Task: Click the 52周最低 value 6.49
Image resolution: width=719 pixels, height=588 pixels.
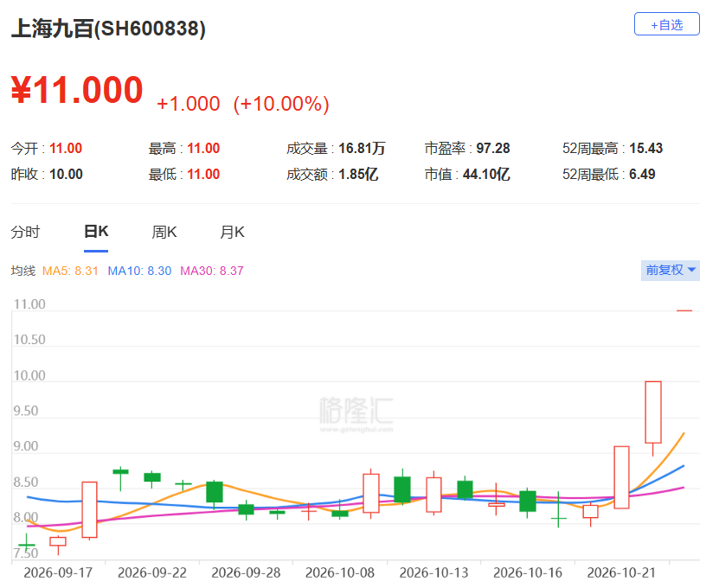Action: pos(642,175)
